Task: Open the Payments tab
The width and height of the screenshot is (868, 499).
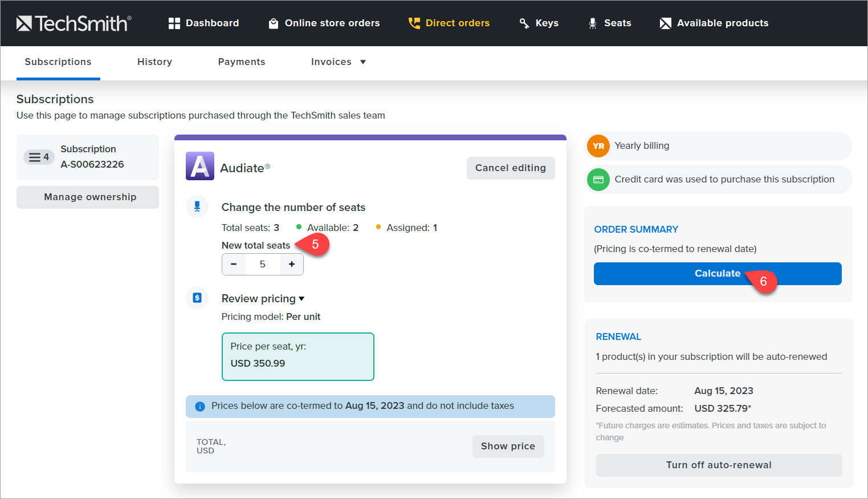Action: tap(242, 62)
